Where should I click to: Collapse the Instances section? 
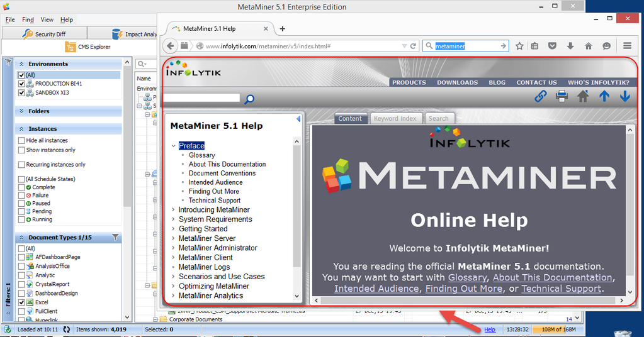(21, 129)
